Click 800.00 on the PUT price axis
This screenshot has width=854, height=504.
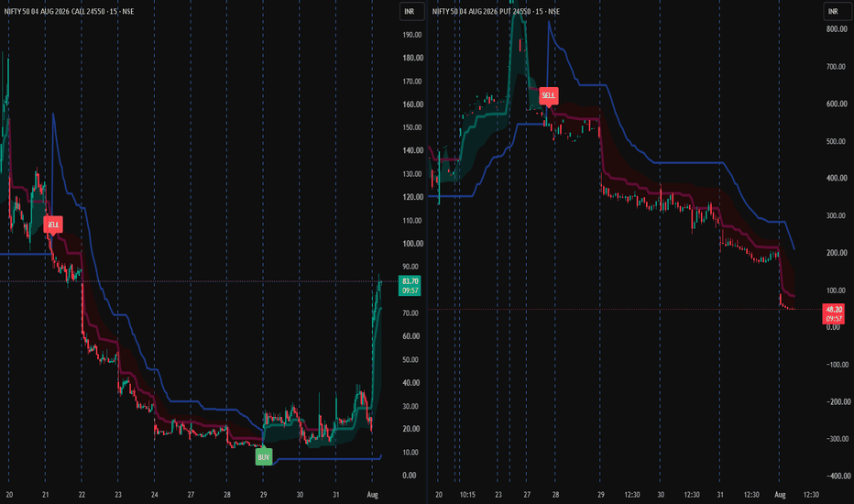tap(837, 29)
